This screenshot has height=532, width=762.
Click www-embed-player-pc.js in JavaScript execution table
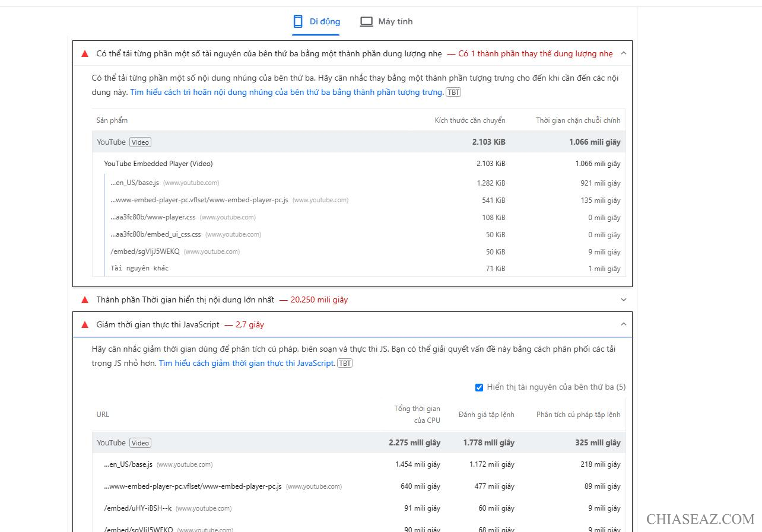pos(193,487)
